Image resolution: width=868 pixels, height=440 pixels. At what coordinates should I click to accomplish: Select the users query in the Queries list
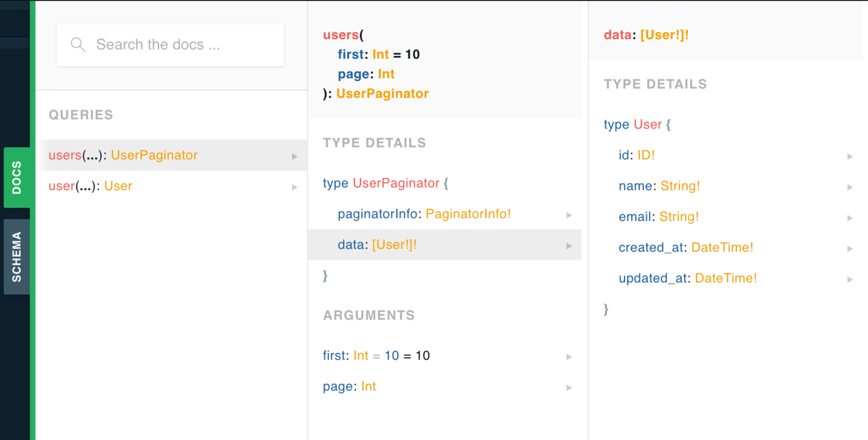click(123, 155)
